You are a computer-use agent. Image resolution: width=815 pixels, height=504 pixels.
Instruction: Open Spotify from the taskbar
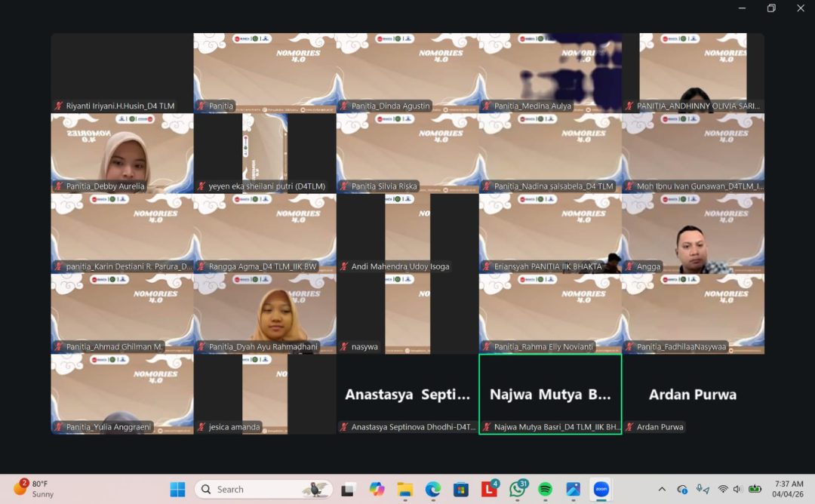point(545,489)
